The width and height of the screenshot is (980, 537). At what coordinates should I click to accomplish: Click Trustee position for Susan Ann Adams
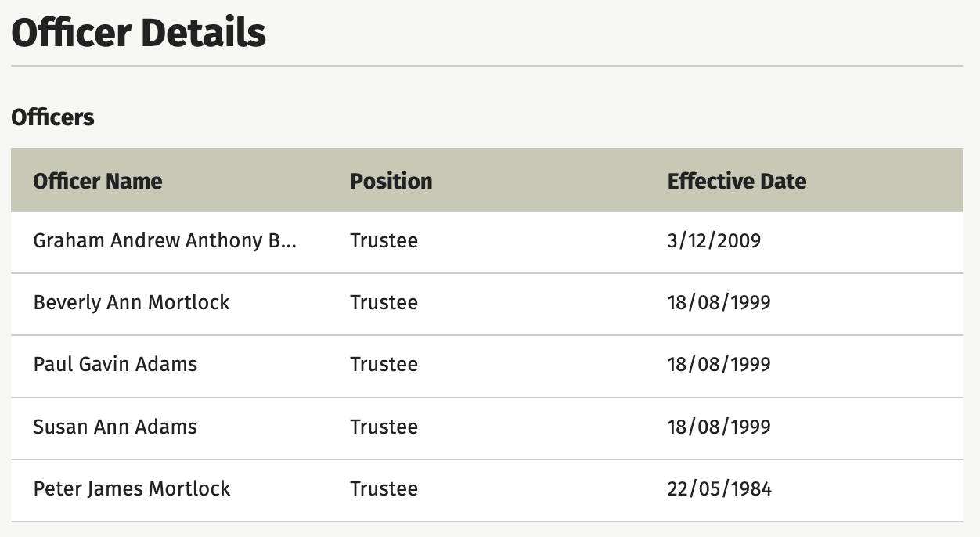(x=384, y=427)
